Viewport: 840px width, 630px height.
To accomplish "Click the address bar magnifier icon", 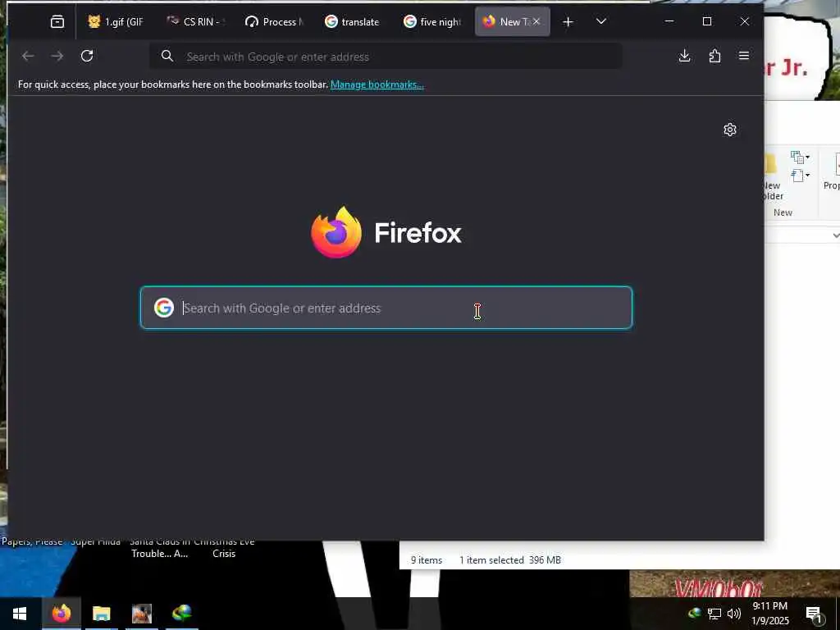I will (167, 56).
